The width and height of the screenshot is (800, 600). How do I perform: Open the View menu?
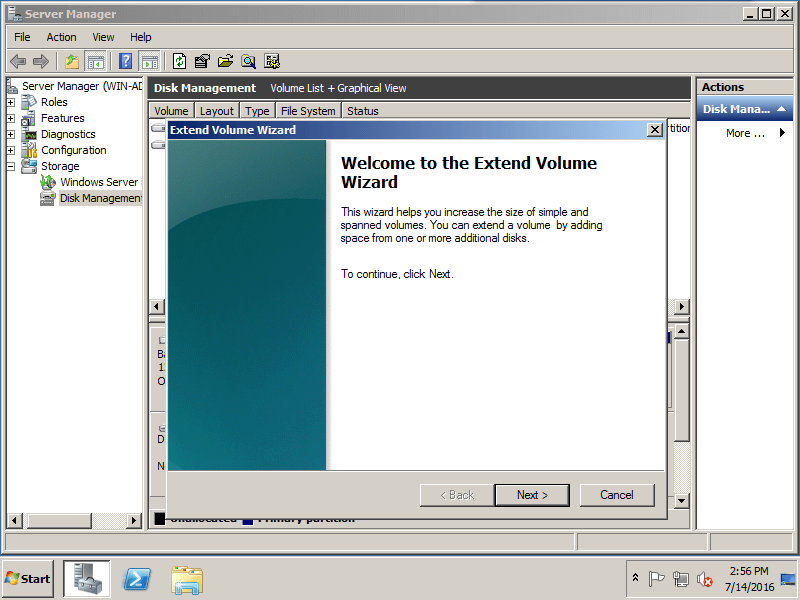103,37
